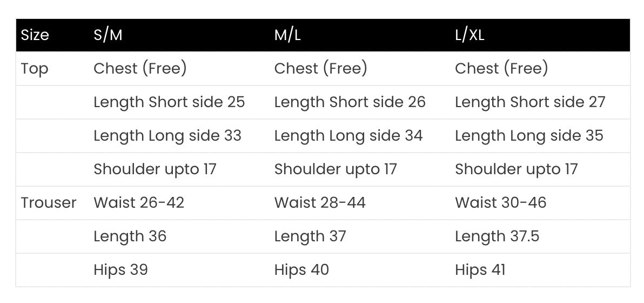This screenshot has height=303, width=644.
Task: Select the M/L column header
Action: tap(287, 35)
